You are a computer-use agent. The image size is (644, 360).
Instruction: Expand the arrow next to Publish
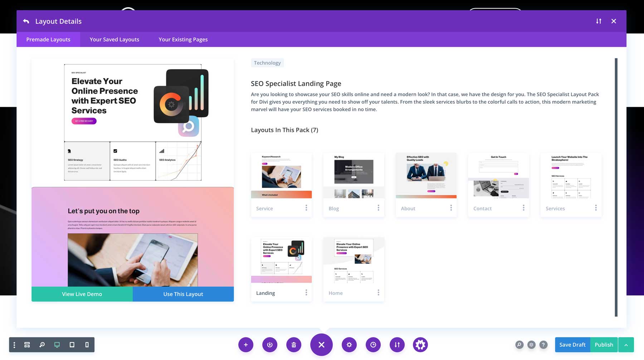(x=626, y=345)
